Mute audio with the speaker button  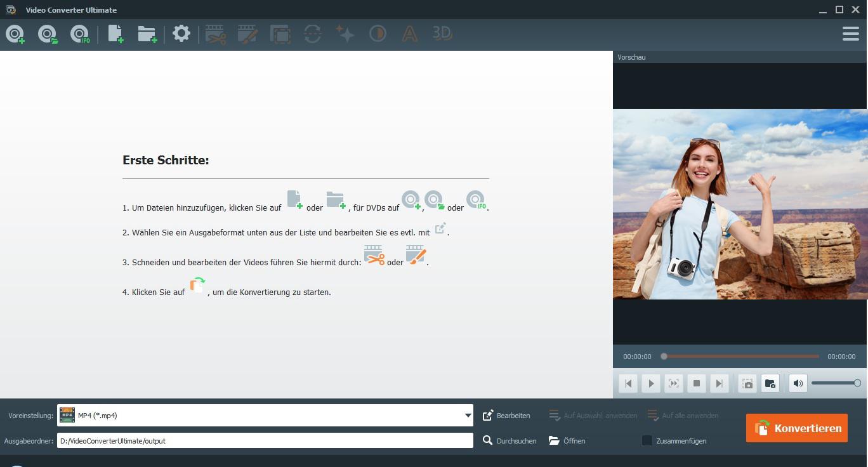798,383
